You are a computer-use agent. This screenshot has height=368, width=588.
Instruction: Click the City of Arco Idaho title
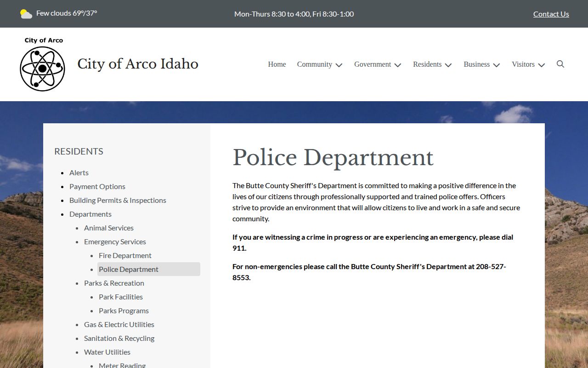[138, 64]
